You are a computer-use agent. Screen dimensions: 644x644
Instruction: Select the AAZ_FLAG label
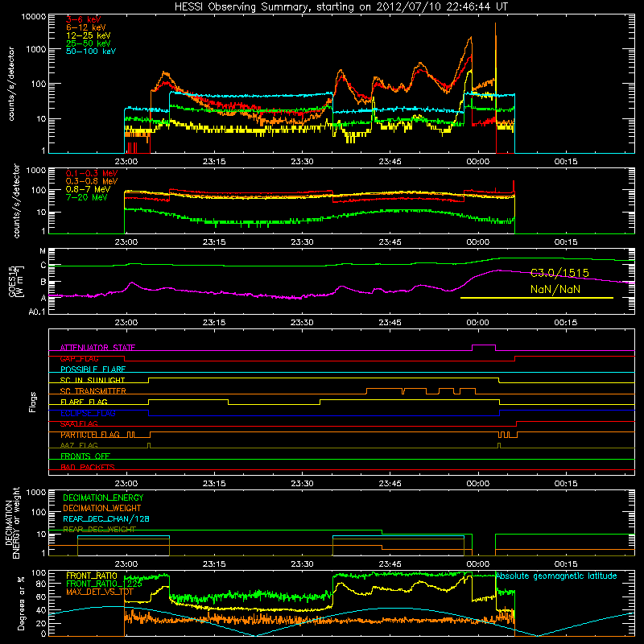79,446
